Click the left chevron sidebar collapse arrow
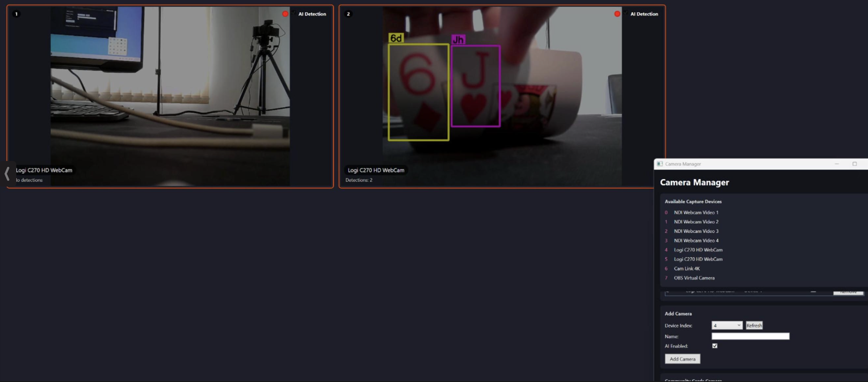The image size is (868, 382). (x=7, y=174)
